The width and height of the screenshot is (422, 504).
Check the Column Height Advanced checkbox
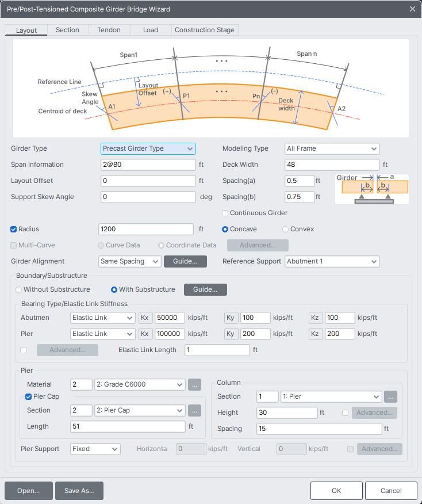pos(345,413)
